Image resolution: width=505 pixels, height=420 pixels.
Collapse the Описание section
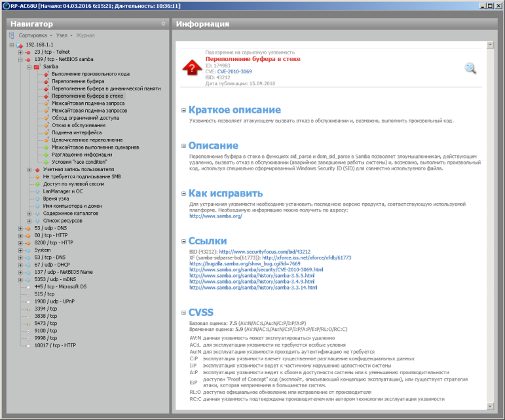point(183,146)
